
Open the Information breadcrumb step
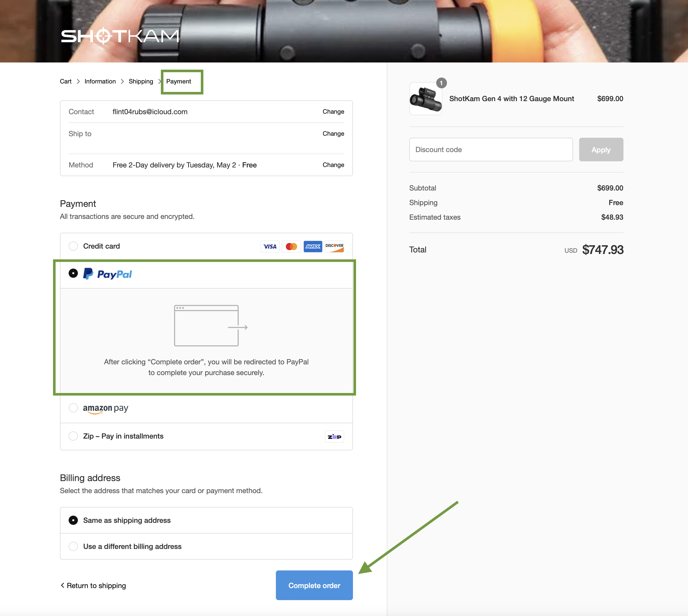tap(100, 81)
